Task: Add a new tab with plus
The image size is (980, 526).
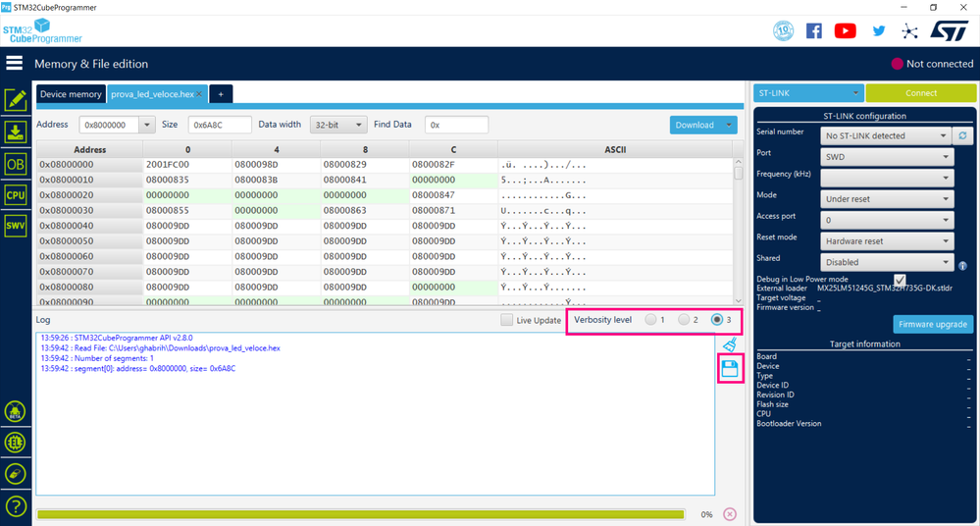Action: pos(221,94)
